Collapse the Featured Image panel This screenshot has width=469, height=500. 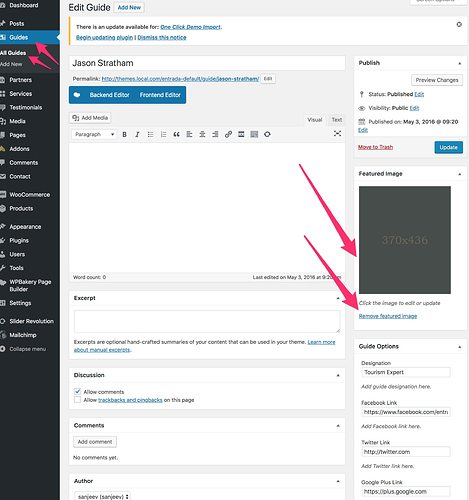coord(460,174)
